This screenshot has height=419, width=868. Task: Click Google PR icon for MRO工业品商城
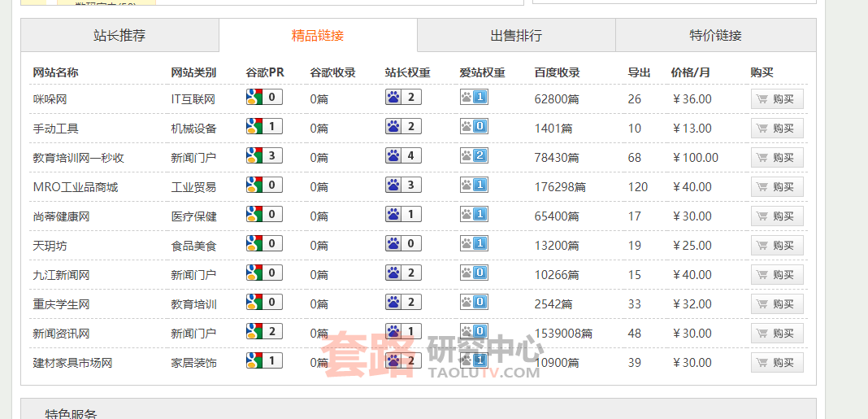coord(264,185)
